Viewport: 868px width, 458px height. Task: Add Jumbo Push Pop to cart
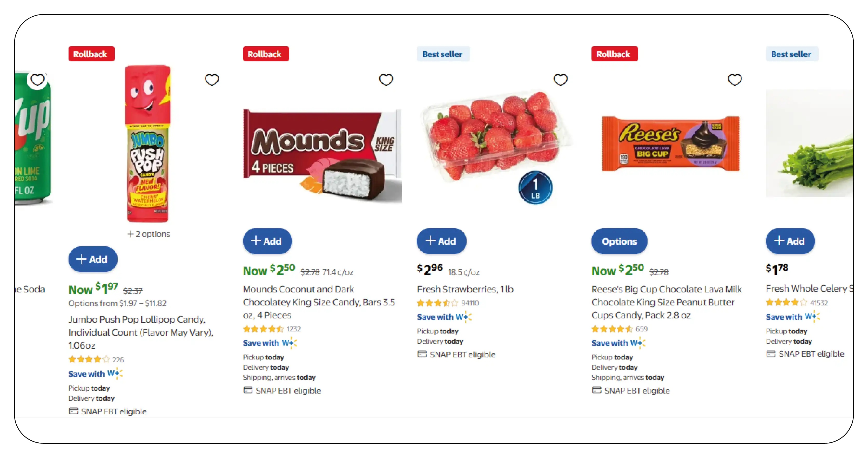point(93,259)
